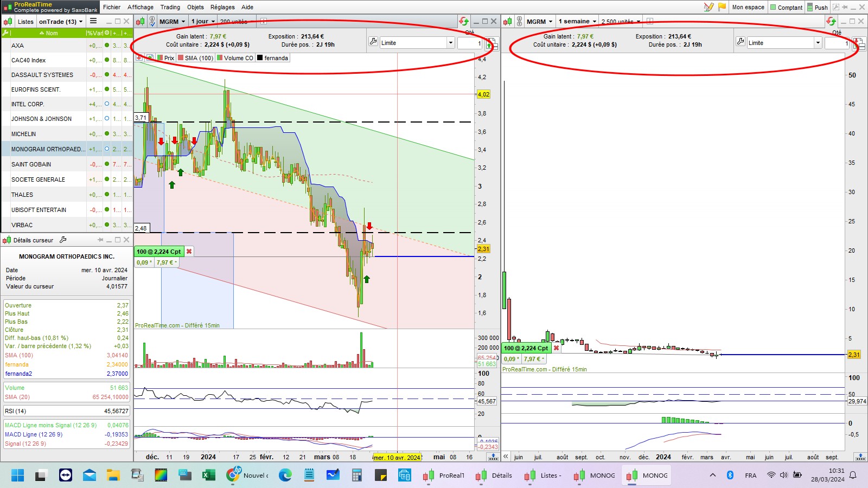Open the Réglages menu
This screenshot has height=488, width=868.
[x=222, y=7]
